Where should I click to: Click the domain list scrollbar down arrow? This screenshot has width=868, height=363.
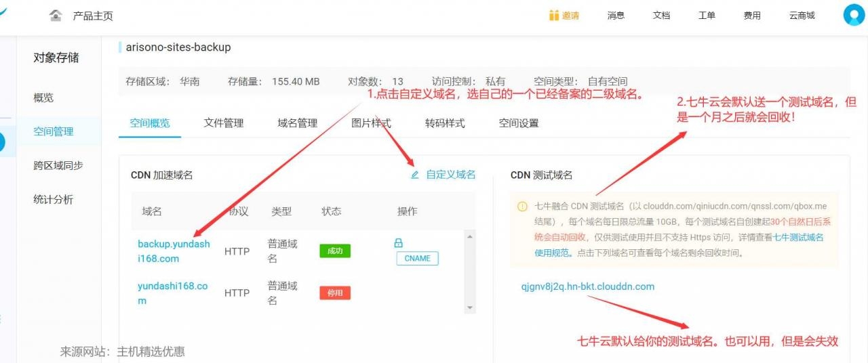(x=470, y=307)
